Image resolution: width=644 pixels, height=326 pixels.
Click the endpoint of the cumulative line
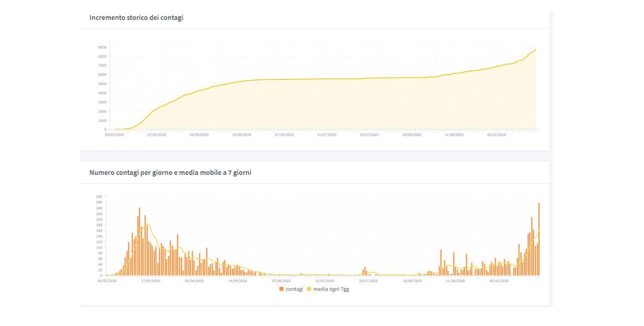coord(536,49)
